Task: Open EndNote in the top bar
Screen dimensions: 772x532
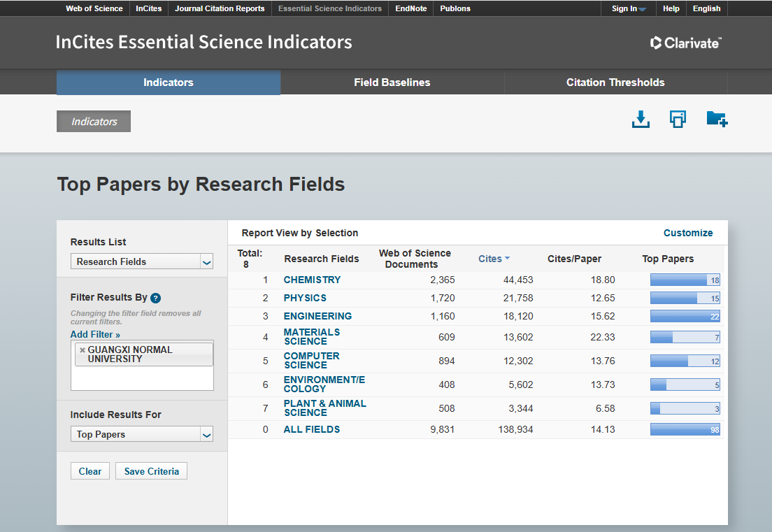Action: 410,8
